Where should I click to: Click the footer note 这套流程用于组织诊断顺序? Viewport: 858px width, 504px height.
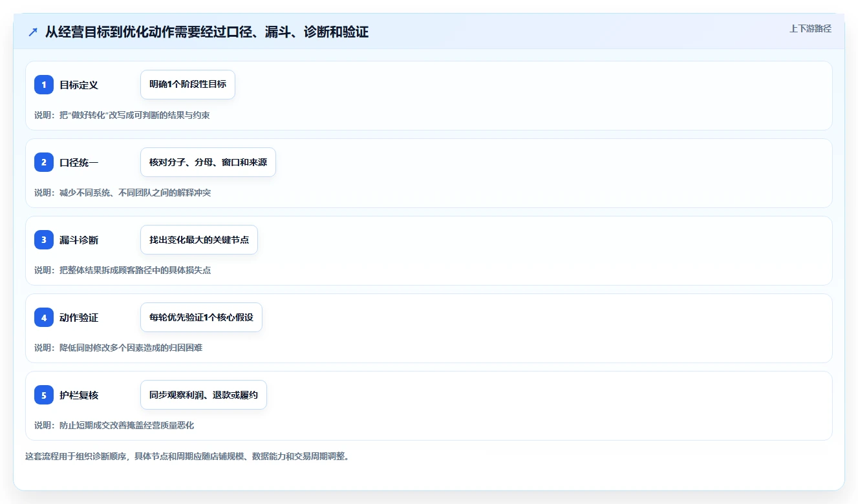click(76, 456)
